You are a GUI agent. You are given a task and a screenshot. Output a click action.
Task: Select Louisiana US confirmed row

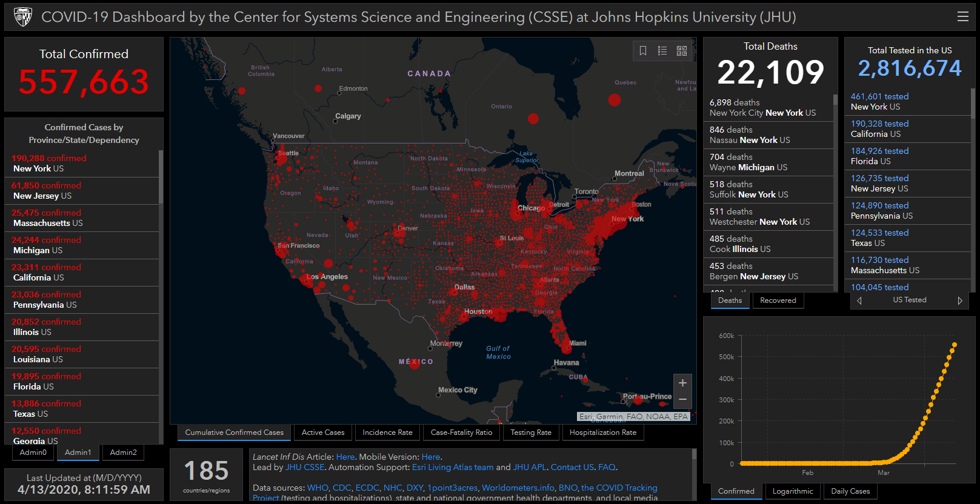(x=82, y=354)
